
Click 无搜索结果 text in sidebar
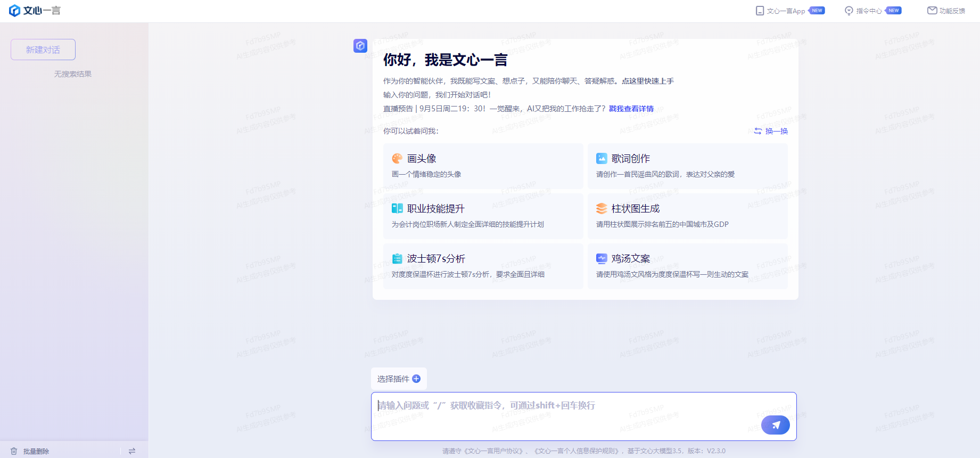pyautogui.click(x=73, y=74)
